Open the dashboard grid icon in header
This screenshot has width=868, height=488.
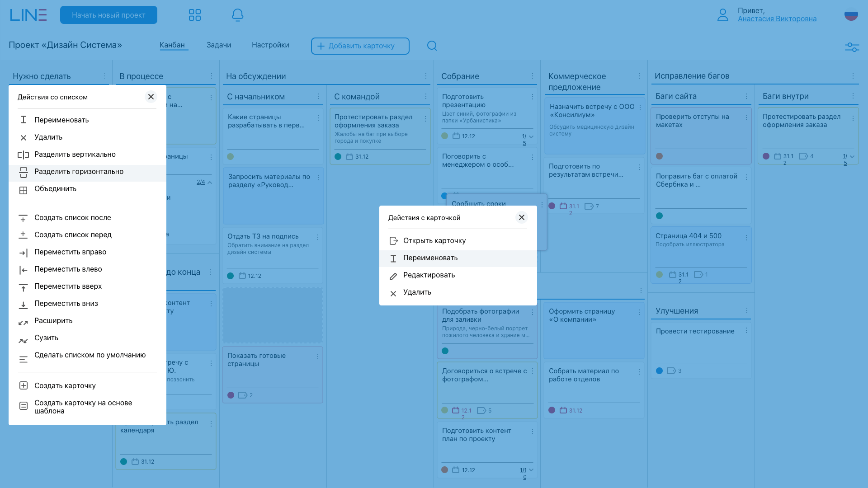point(194,15)
